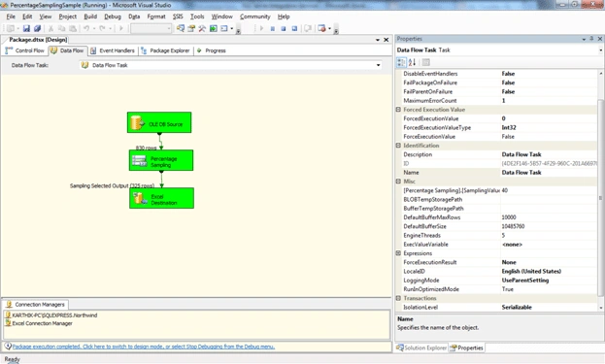The width and height of the screenshot is (605, 364).
Task: Select the IsolationLevel Serializable value
Action: [x=549, y=308]
